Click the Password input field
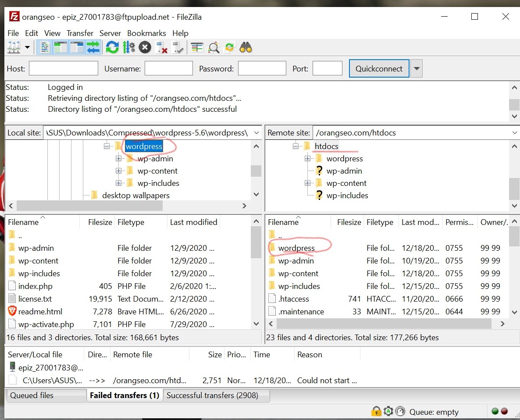This screenshot has width=520, height=420. pyautogui.click(x=262, y=68)
